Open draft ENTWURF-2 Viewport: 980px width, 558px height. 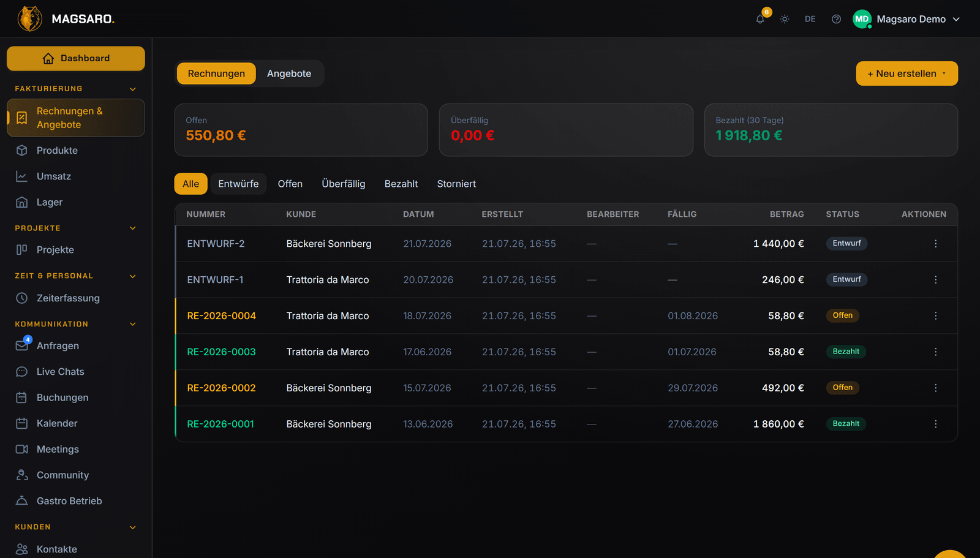(216, 244)
